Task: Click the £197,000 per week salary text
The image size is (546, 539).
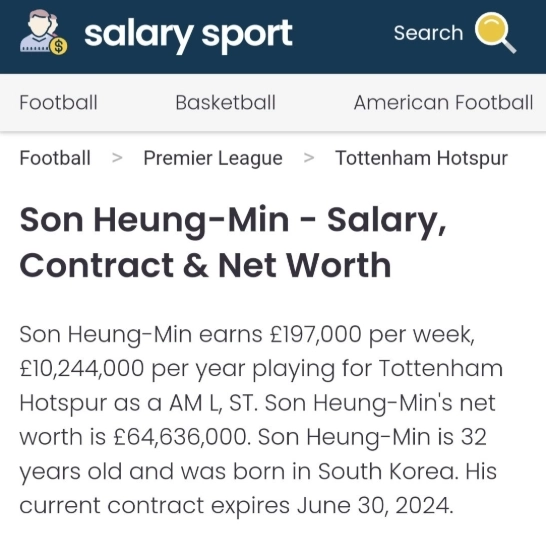Action: [372, 335]
